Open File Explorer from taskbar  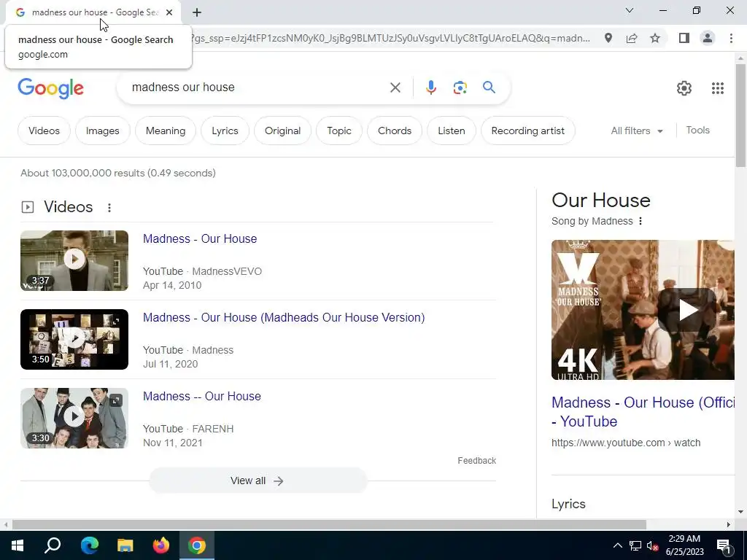pyautogui.click(x=125, y=545)
